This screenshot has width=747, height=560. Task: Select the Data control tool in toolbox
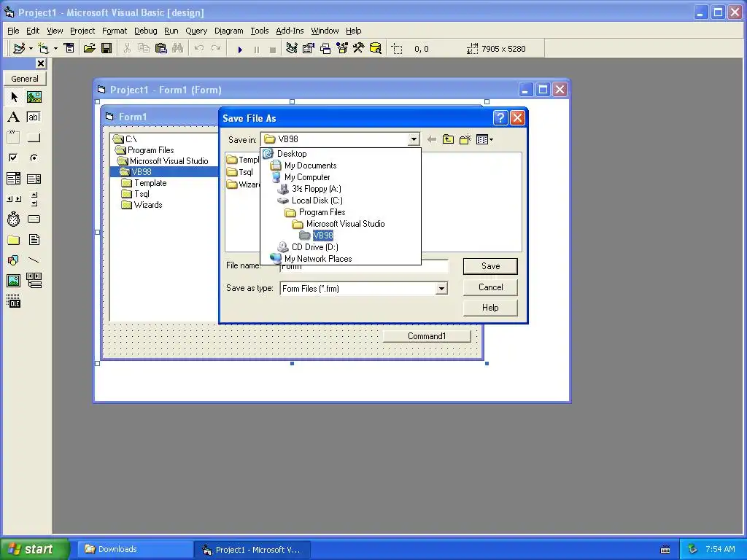pyautogui.click(x=34, y=281)
